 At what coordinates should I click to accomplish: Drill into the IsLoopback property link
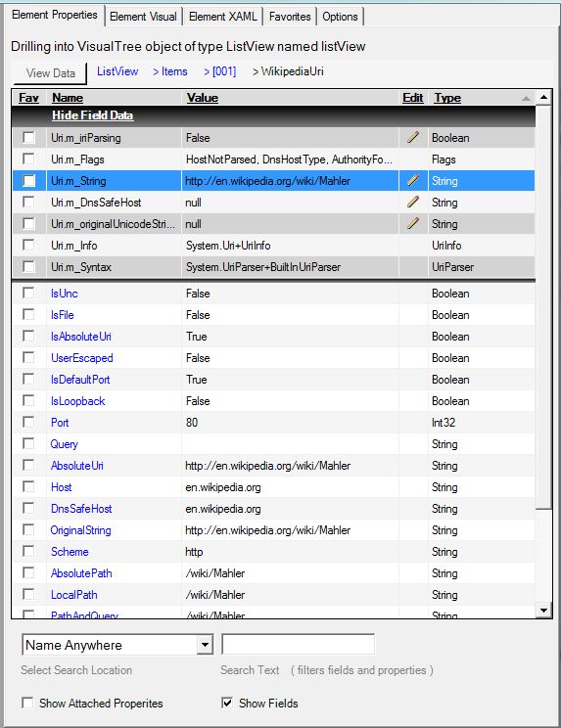(77, 400)
